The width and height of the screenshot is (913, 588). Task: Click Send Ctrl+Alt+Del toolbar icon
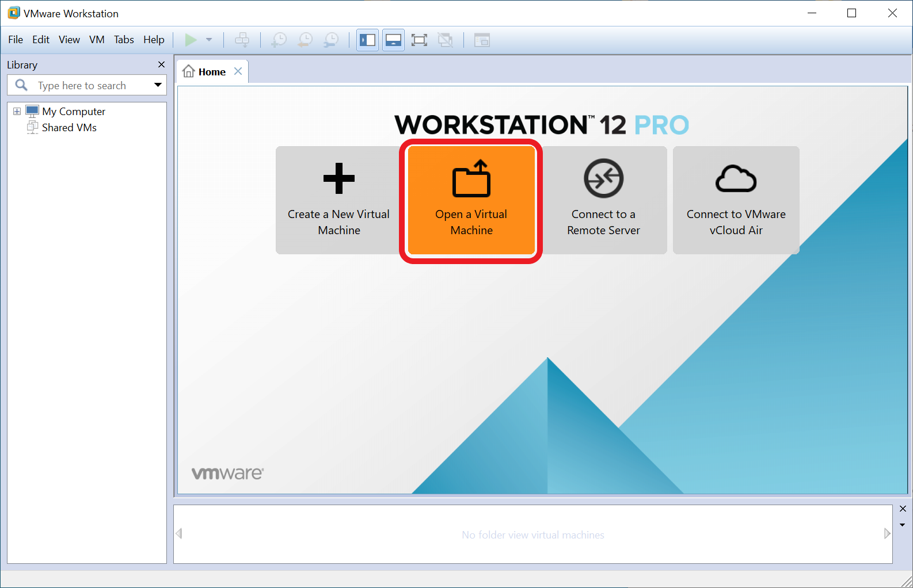point(242,40)
